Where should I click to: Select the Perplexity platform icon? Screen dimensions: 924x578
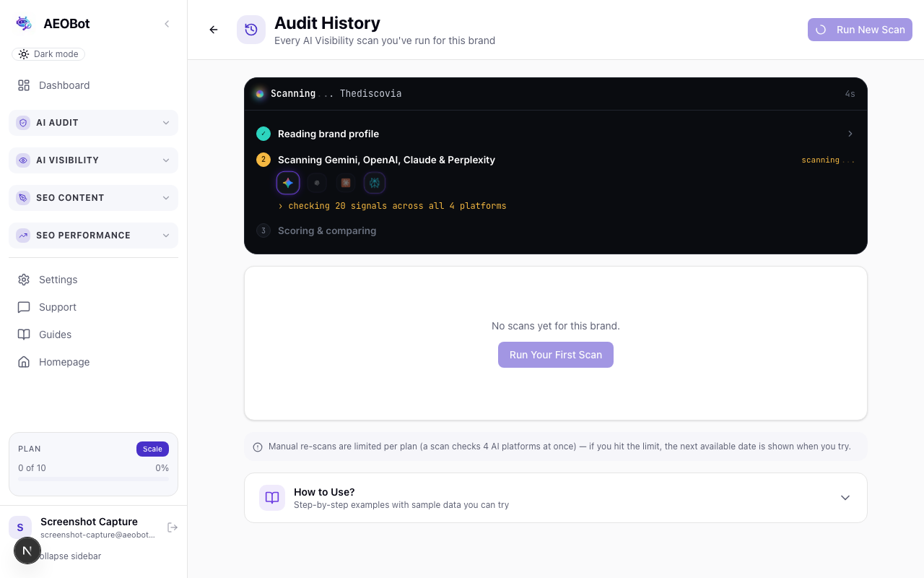(x=375, y=183)
